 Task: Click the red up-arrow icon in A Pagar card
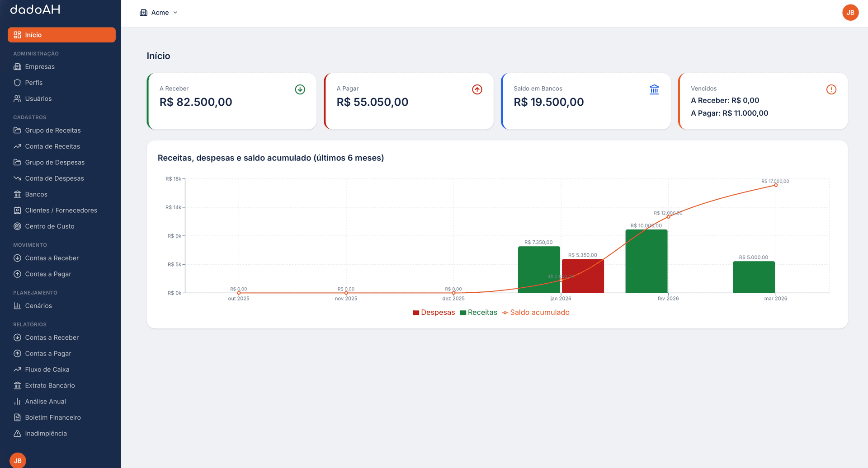[x=477, y=89]
